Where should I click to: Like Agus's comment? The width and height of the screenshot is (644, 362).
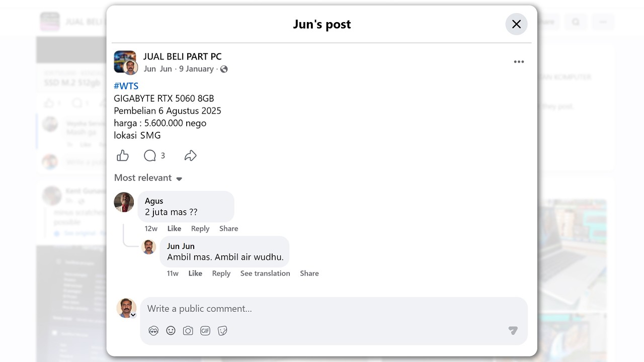tap(174, 228)
